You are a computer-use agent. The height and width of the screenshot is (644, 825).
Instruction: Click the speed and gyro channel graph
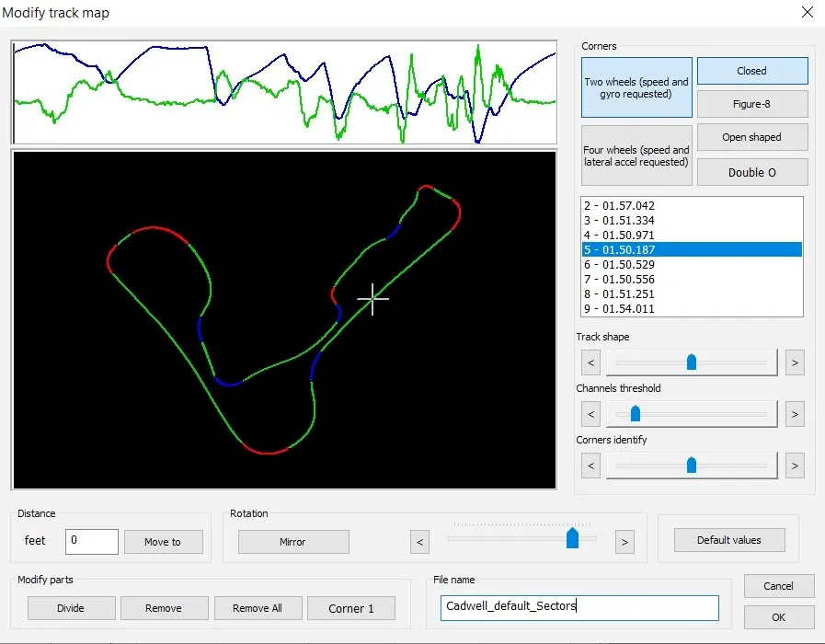tap(284, 92)
